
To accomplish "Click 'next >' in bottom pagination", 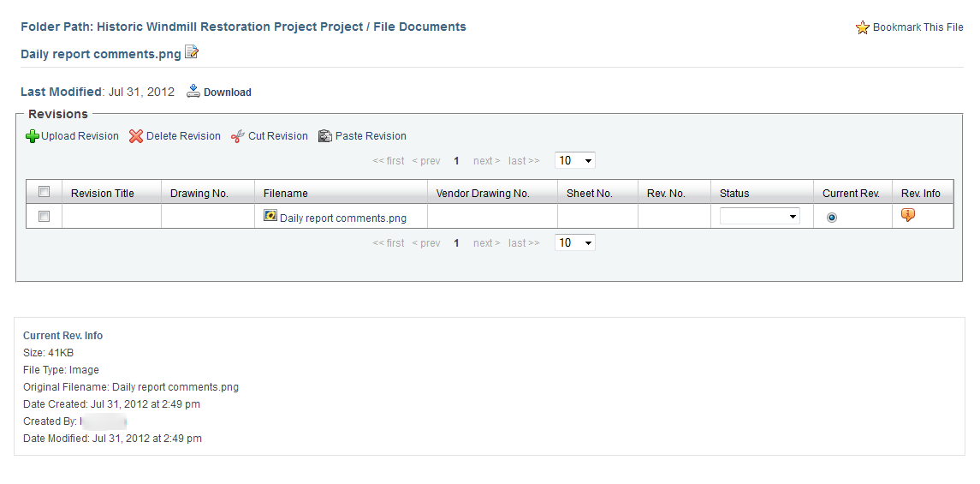I will [x=486, y=243].
